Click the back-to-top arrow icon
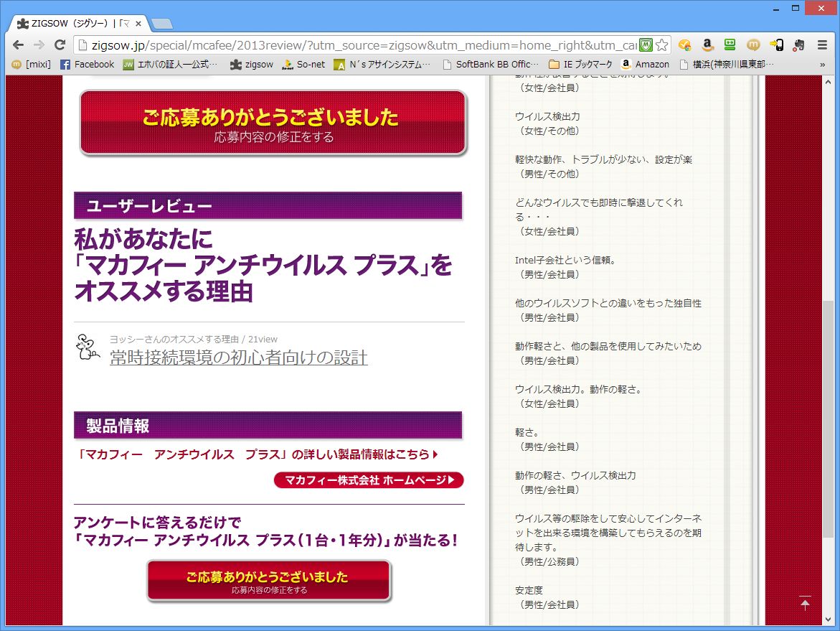Image resolution: width=840 pixels, height=631 pixels. pyautogui.click(x=805, y=603)
